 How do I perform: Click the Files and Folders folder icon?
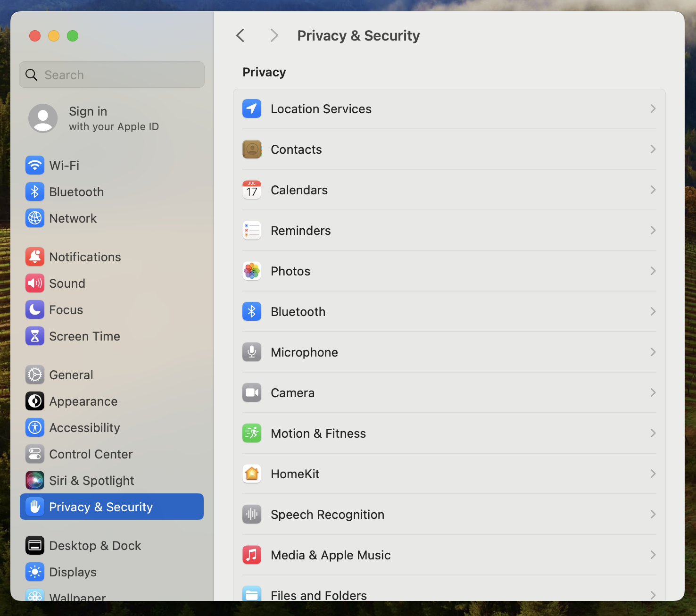(x=252, y=593)
